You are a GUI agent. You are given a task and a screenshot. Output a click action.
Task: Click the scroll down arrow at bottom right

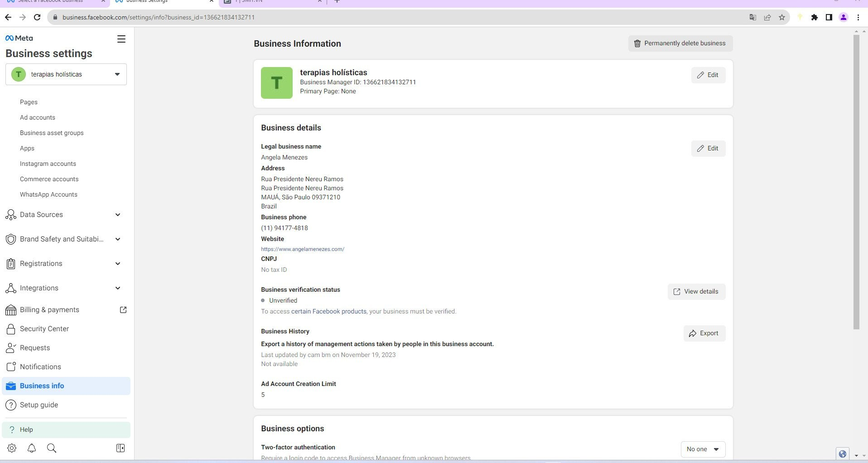coord(856,456)
